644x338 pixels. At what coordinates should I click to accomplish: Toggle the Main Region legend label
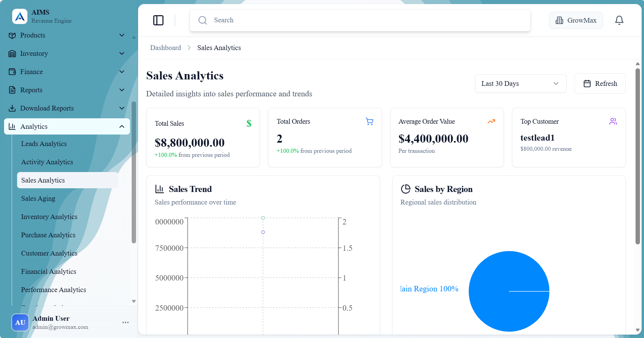pos(429,289)
